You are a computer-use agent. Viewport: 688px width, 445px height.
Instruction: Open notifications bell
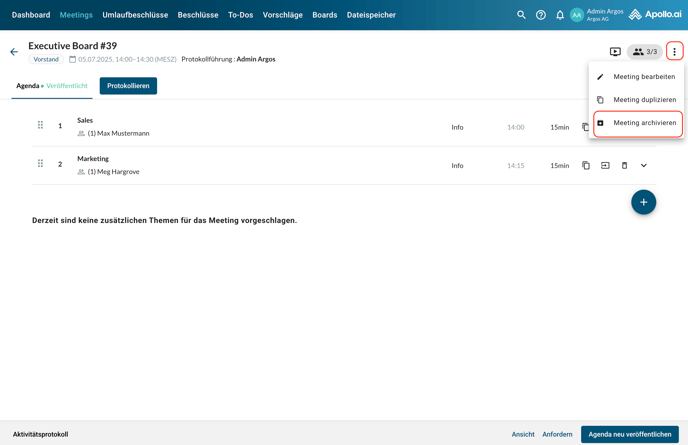pos(560,15)
